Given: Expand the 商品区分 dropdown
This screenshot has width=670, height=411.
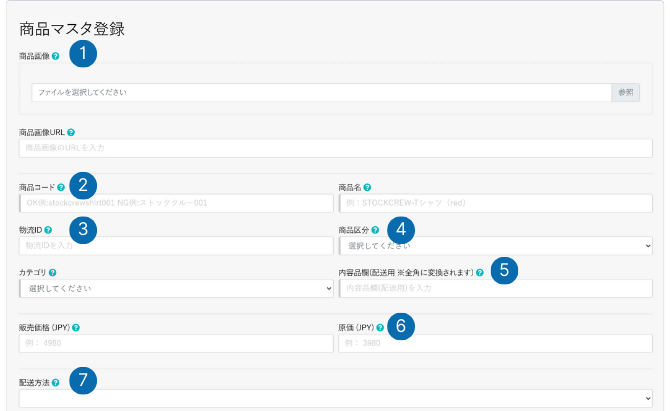Looking at the screenshot, I should (x=495, y=245).
